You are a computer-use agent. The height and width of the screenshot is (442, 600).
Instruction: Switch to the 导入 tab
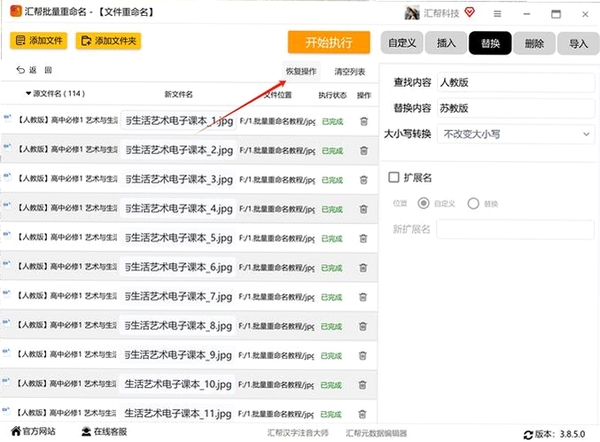pos(579,44)
